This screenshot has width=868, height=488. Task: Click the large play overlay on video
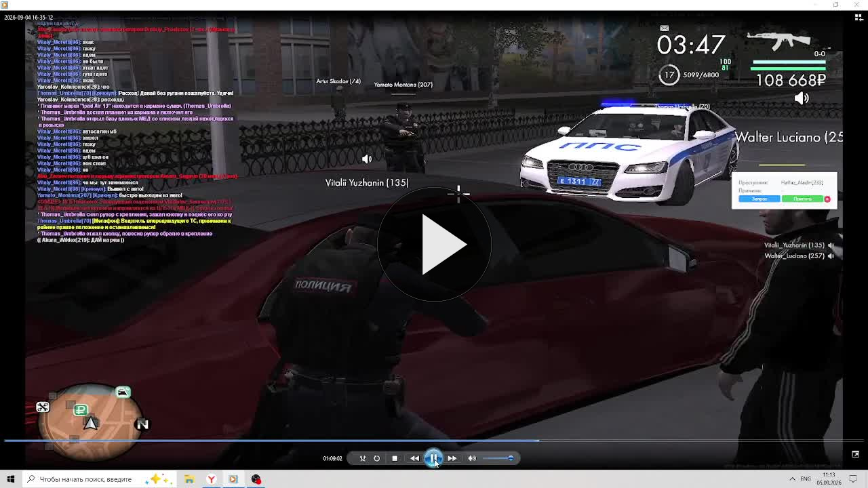tap(434, 244)
